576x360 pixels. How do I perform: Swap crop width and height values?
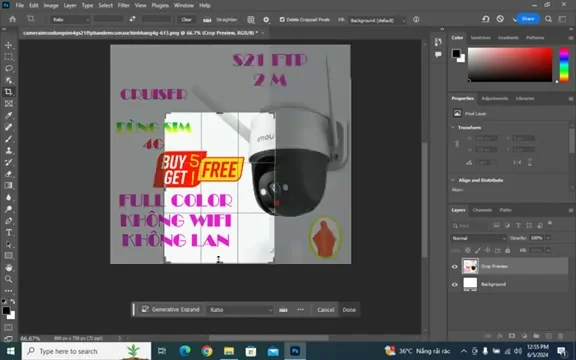point(132,19)
